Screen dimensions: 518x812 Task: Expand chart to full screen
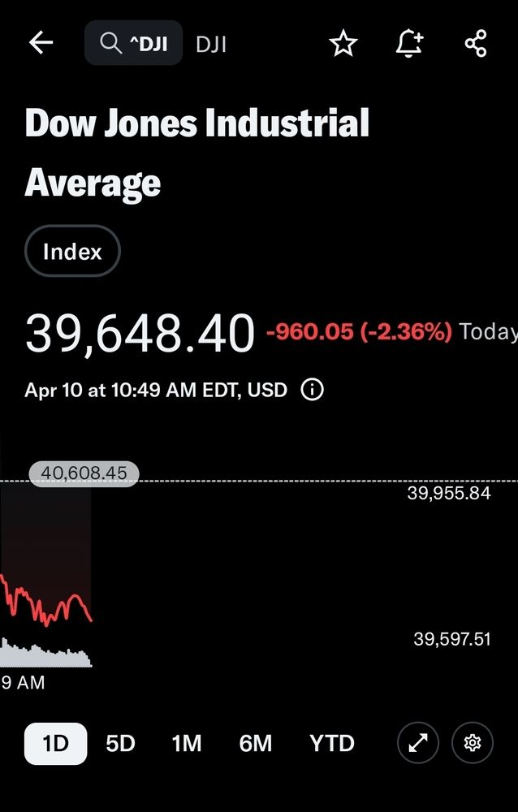(418, 743)
